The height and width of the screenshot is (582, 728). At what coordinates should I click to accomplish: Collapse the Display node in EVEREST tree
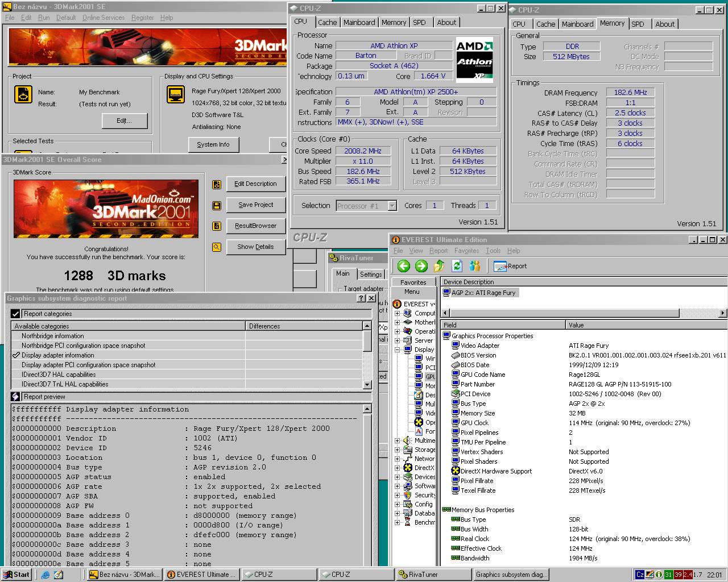(x=397, y=350)
